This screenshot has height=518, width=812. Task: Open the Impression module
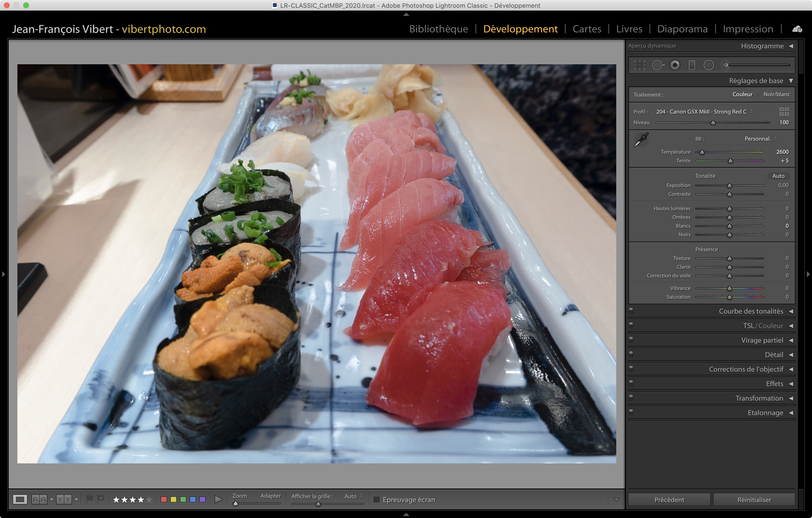[747, 29]
